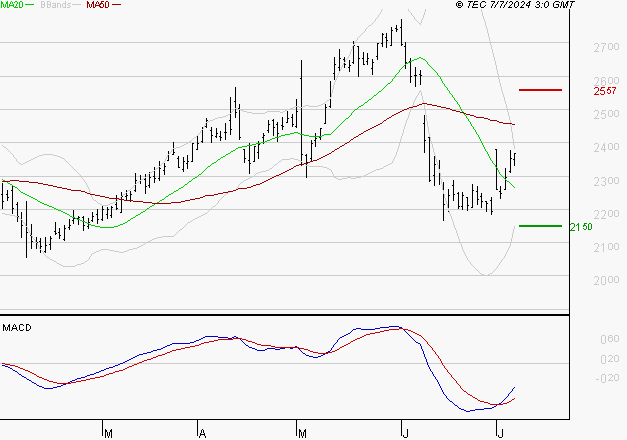This screenshot has height=440, width=627.
Task: Click the 2700 price axis label
Action: (x=606, y=48)
